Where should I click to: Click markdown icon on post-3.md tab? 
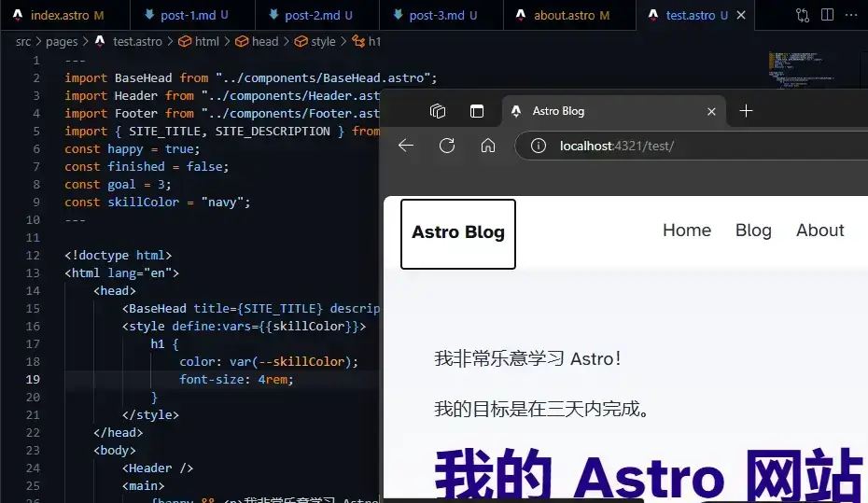coord(398,15)
